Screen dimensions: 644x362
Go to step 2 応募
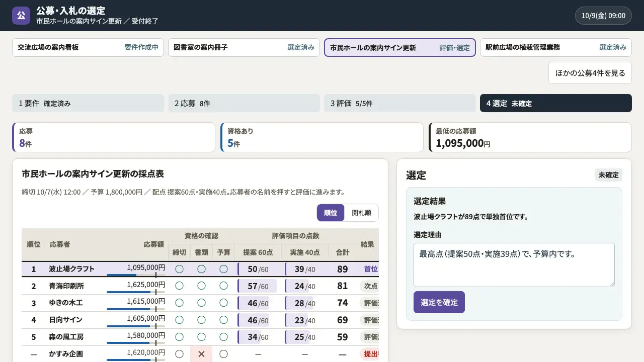coord(244,104)
